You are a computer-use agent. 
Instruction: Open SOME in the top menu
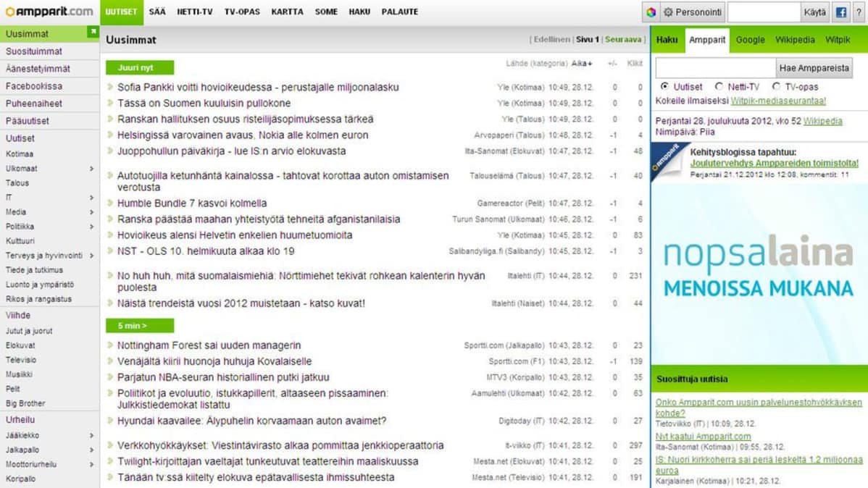point(326,12)
